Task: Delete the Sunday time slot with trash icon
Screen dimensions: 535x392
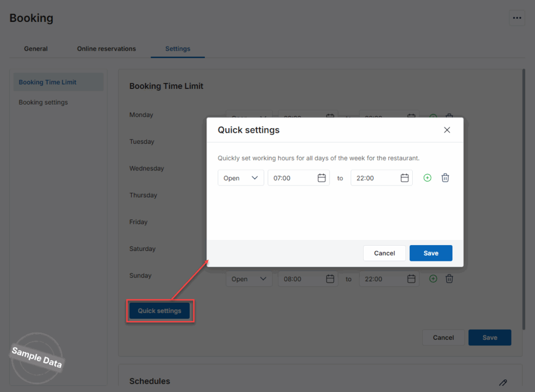Action: pyautogui.click(x=449, y=279)
